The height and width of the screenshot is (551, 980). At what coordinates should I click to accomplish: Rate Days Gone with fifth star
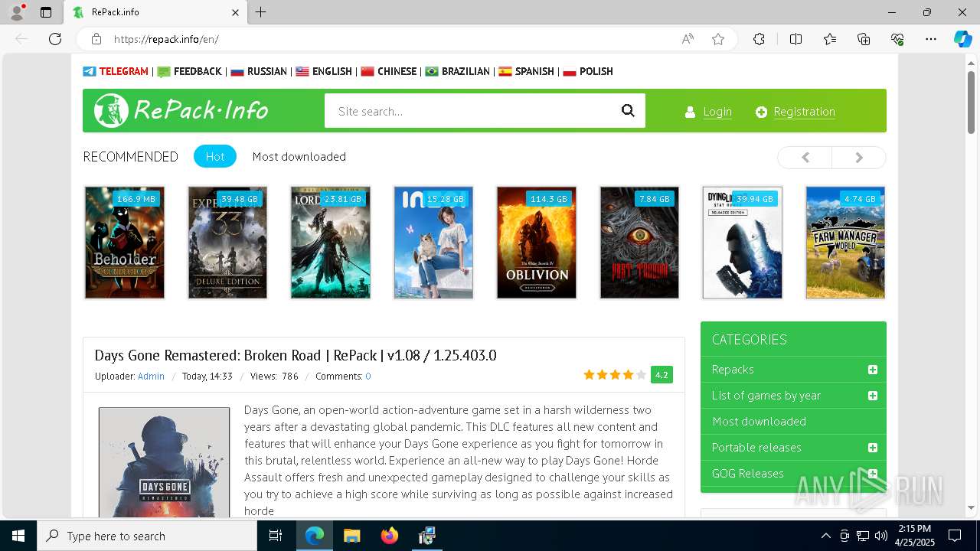pos(642,375)
